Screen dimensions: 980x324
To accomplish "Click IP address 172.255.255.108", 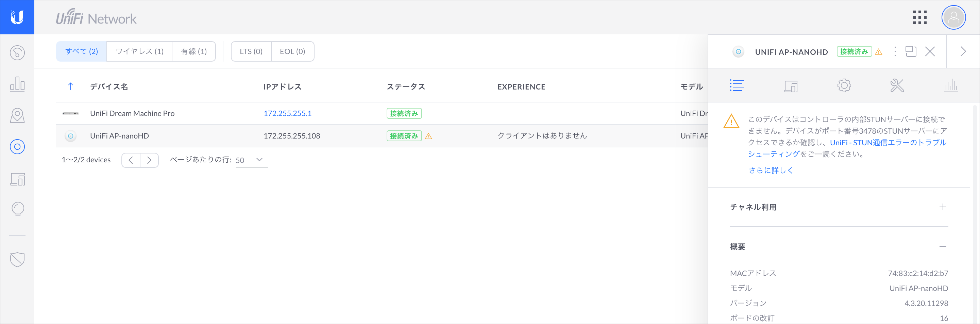I will point(292,136).
